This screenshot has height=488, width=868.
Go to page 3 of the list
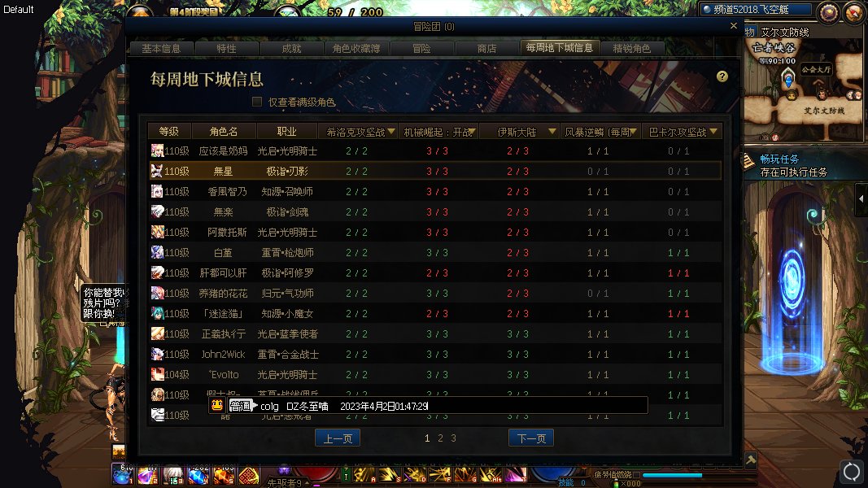tap(453, 438)
